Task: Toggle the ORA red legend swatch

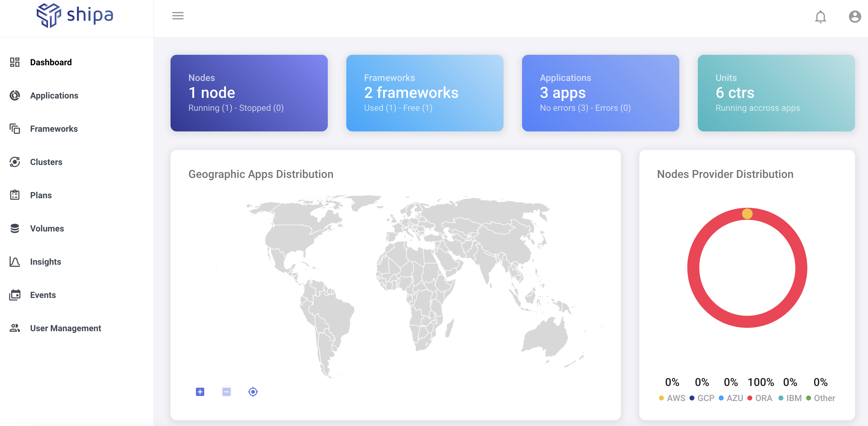Action: coord(749,398)
